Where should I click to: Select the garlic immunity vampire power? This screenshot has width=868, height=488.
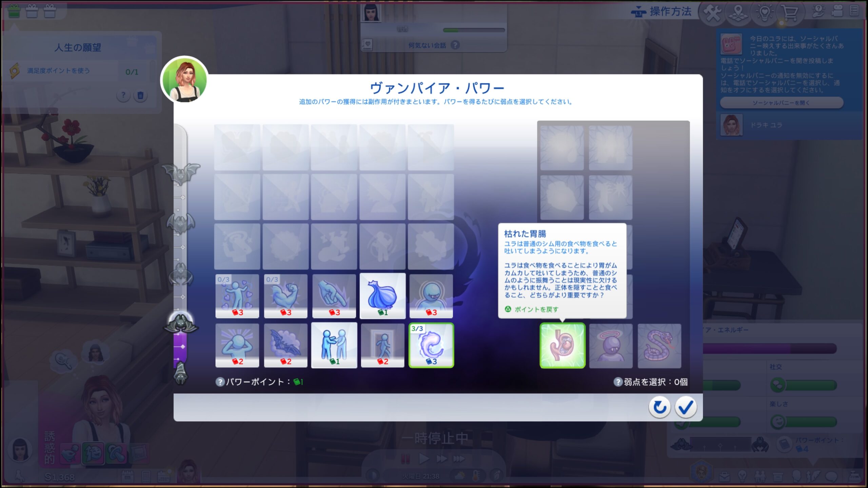382,296
